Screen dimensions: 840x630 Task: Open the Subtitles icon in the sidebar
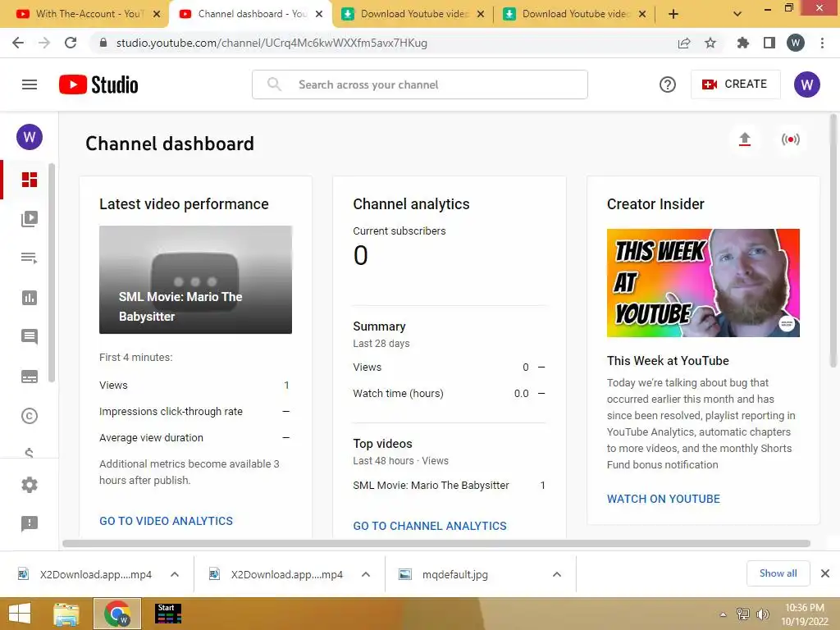click(30, 377)
